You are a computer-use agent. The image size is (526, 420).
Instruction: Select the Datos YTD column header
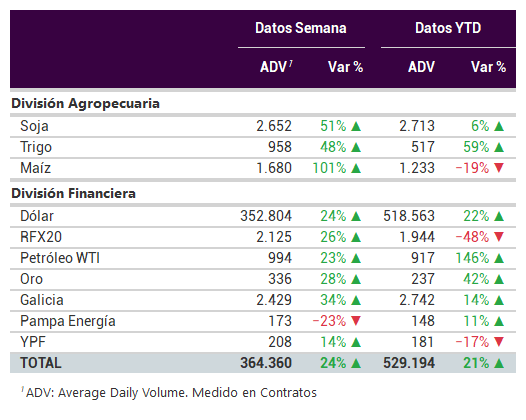click(448, 28)
